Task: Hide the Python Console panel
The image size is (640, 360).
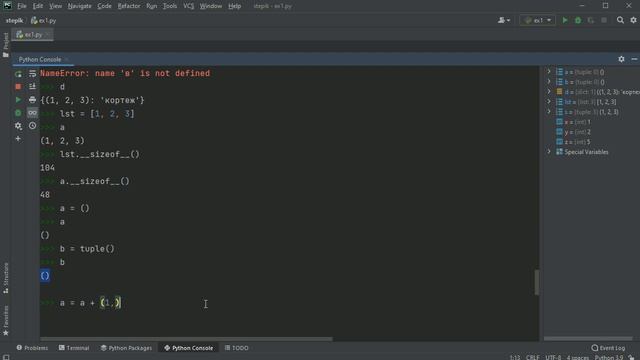Action: (634, 59)
